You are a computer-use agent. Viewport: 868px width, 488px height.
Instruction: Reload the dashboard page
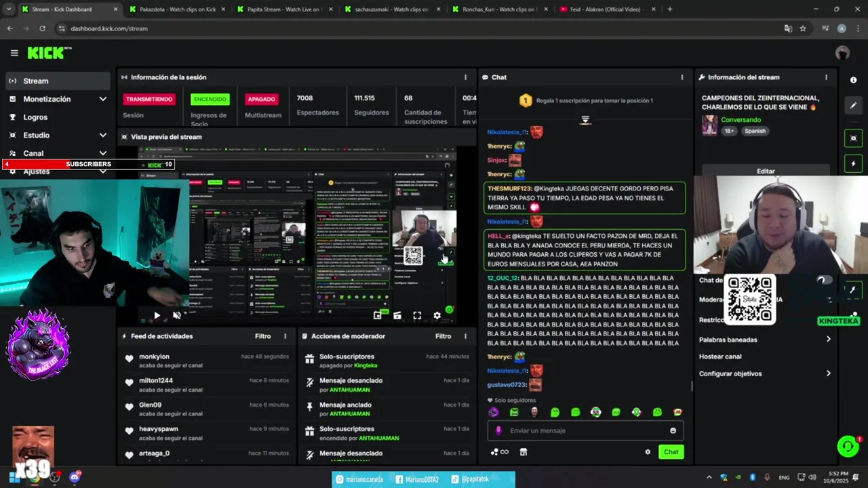(x=42, y=28)
